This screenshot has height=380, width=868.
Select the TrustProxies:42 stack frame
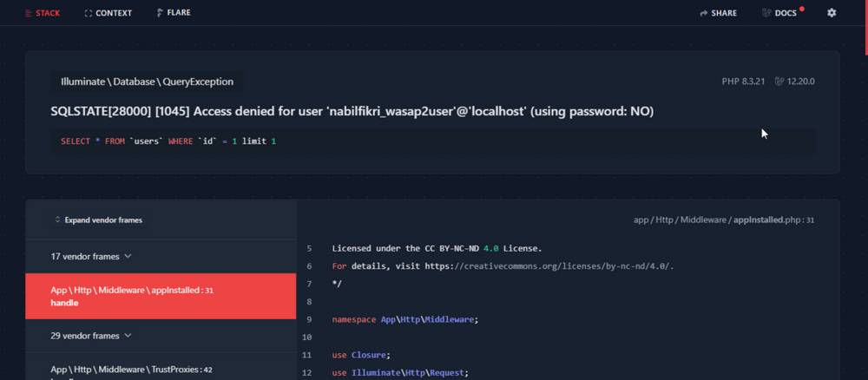coord(131,370)
